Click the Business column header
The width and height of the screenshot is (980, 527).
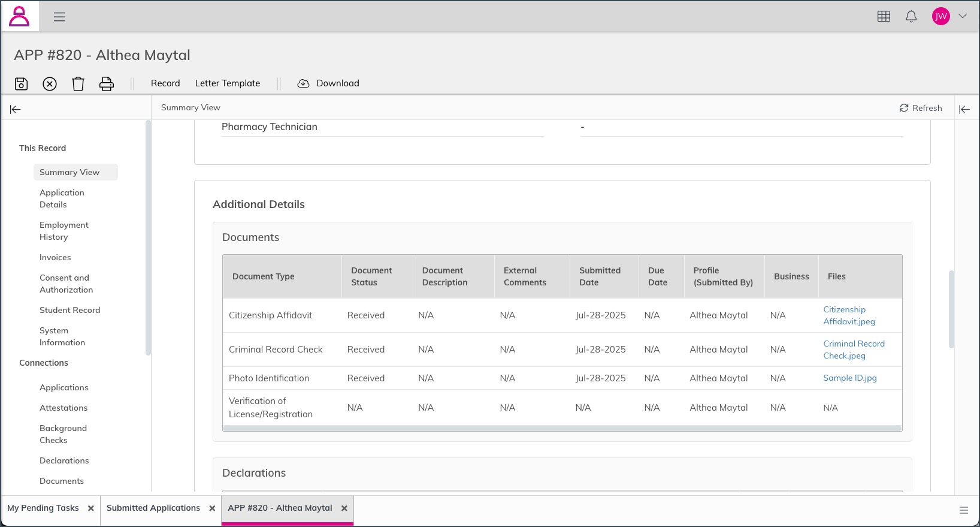[x=791, y=276]
